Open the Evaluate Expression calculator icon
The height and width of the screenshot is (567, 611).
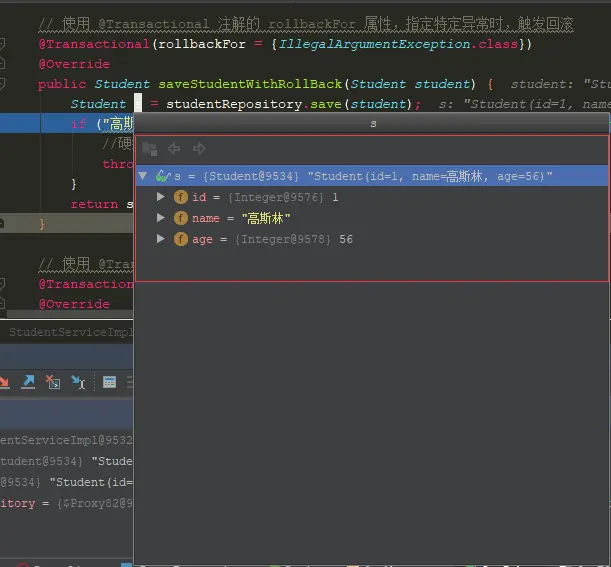click(109, 382)
